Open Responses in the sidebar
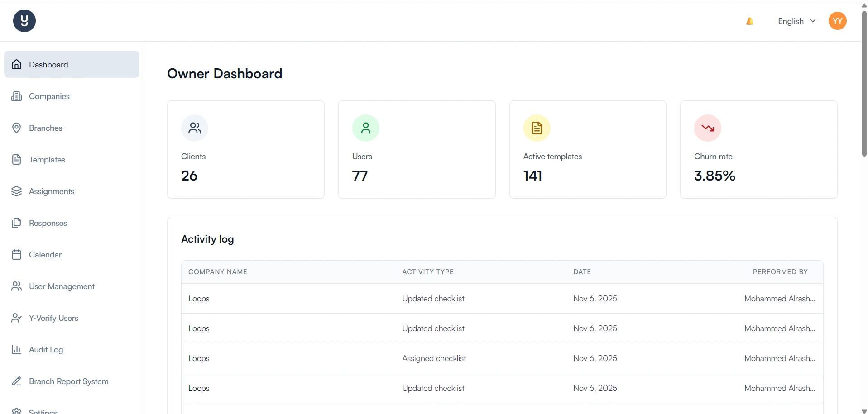This screenshot has height=414, width=868. (48, 223)
